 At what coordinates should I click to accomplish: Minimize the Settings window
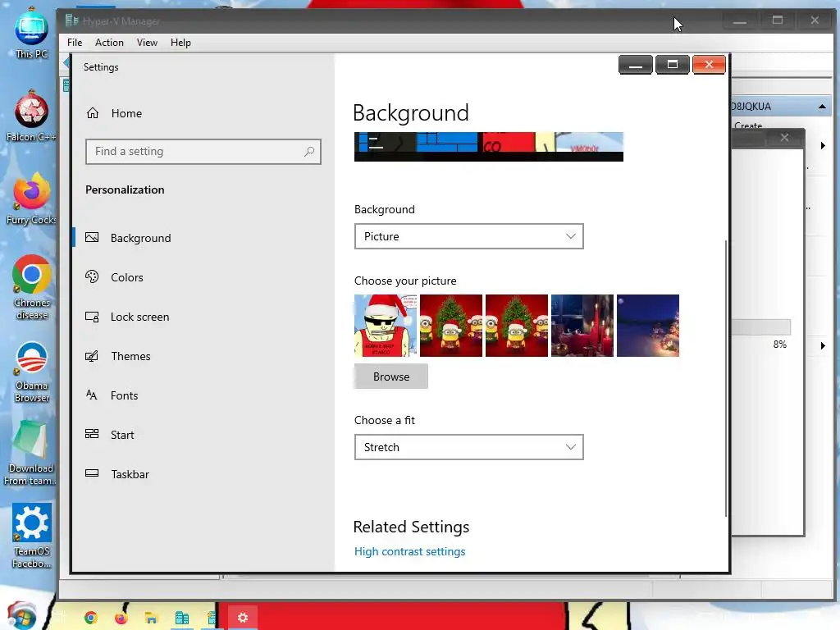coord(636,65)
